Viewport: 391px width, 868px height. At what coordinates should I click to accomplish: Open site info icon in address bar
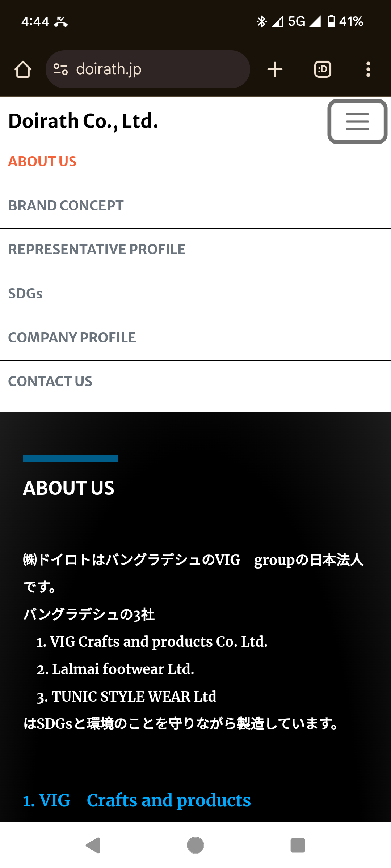(x=60, y=69)
